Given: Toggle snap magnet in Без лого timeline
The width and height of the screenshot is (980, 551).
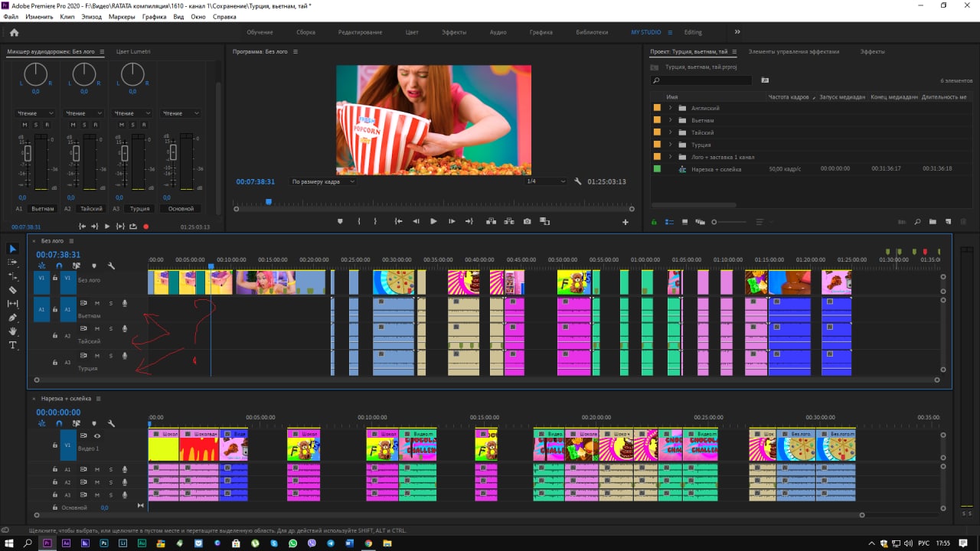Looking at the screenshot, I should point(59,266).
